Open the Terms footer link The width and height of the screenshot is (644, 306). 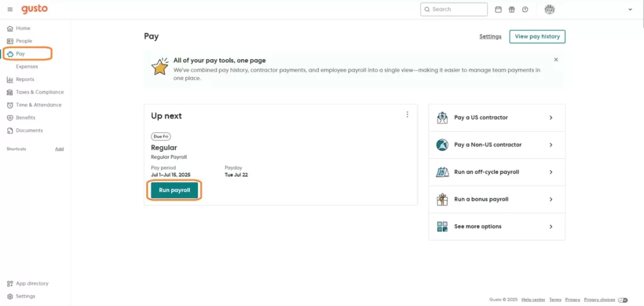click(x=555, y=300)
